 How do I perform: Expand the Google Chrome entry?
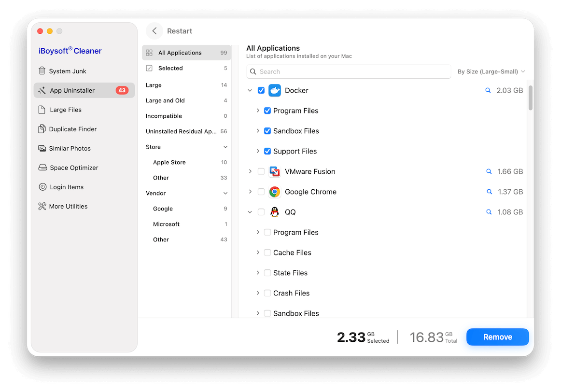pos(250,192)
